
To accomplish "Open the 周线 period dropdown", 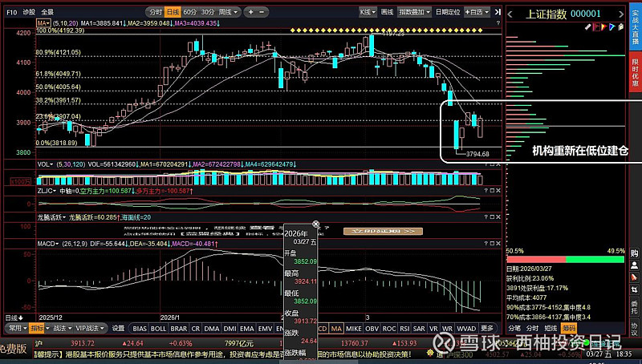I will pos(229,12).
